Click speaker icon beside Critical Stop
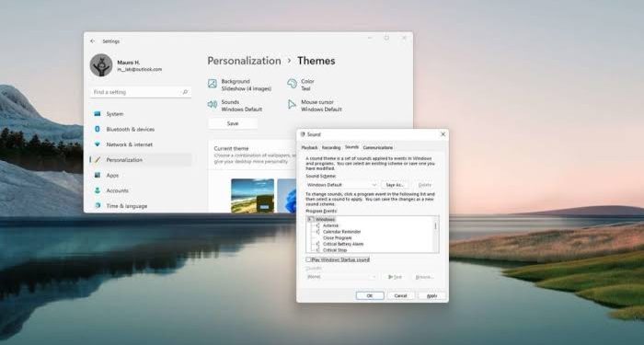 point(317,249)
